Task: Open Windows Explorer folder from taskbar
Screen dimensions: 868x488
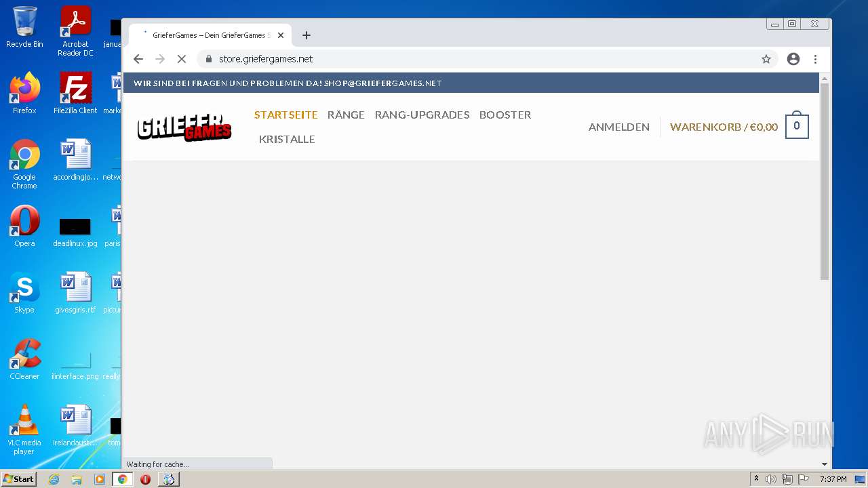Action: 77,479
